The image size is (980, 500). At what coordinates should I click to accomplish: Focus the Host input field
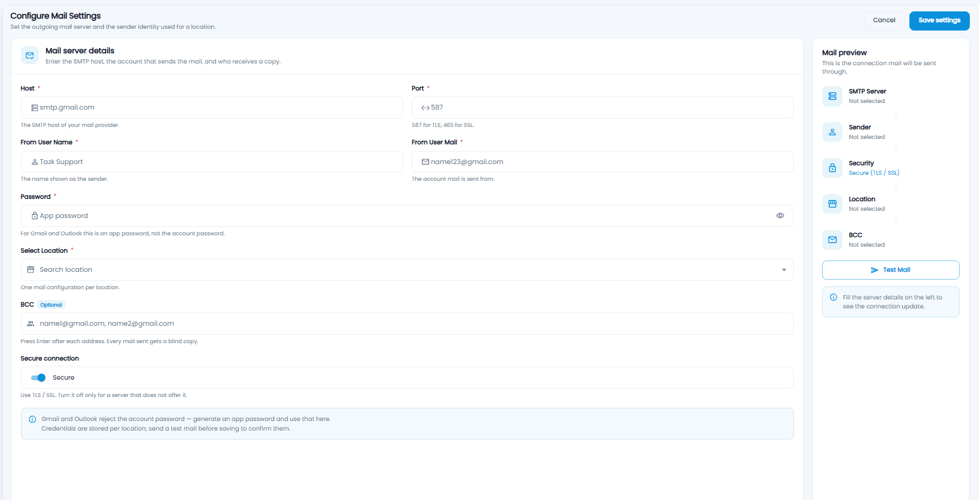point(212,108)
